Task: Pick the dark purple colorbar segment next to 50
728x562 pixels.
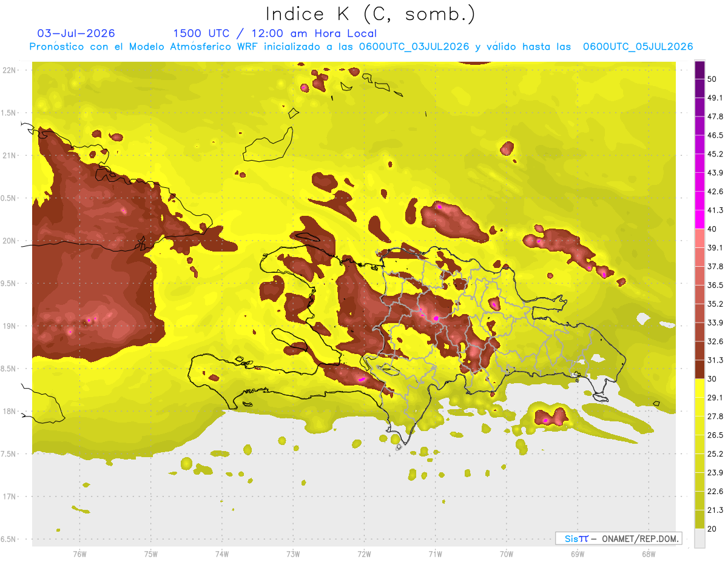Action: click(699, 70)
